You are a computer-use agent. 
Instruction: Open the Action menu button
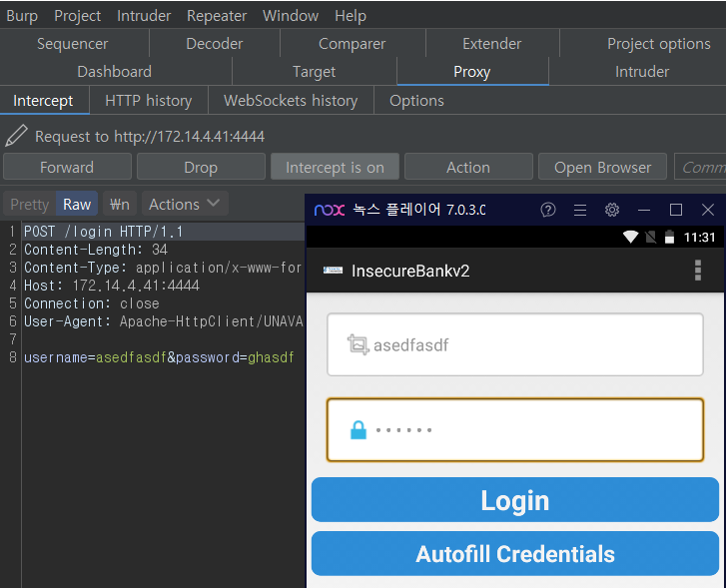(x=468, y=167)
